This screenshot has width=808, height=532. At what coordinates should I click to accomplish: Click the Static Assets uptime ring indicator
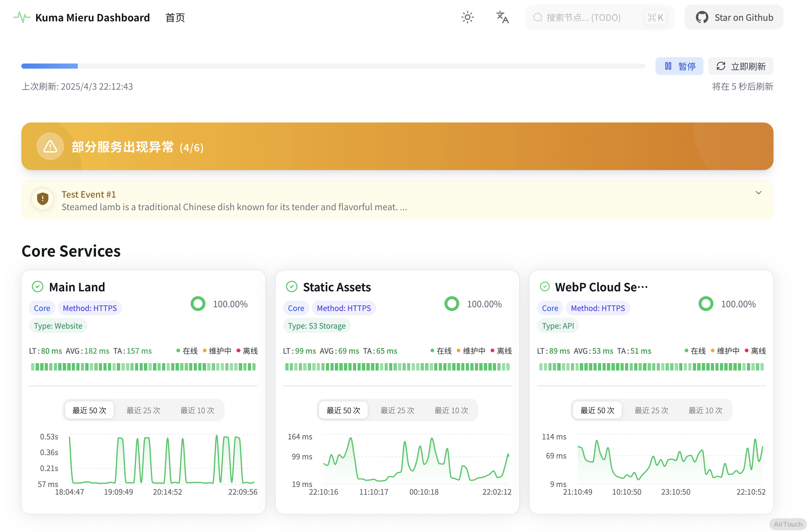[452, 304]
